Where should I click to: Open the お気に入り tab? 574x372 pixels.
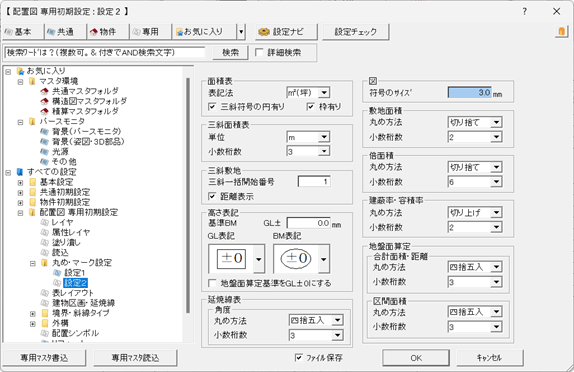(204, 32)
